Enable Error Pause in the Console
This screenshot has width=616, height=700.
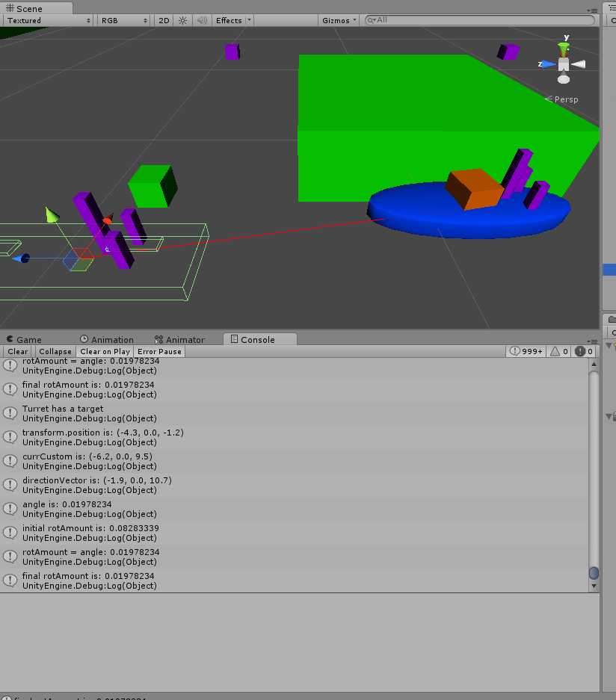[x=158, y=351]
